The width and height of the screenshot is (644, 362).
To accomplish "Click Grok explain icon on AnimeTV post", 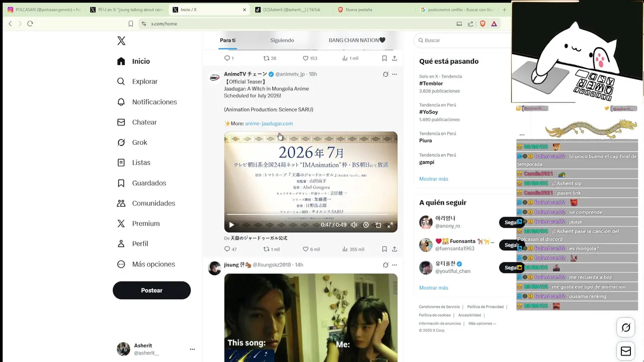I will coord(385,74).
